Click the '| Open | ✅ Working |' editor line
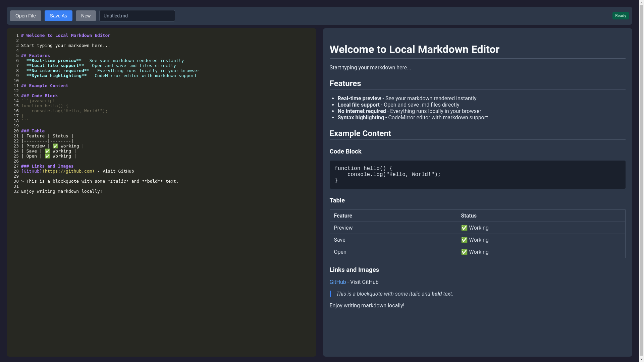 (x=49, y=156)
